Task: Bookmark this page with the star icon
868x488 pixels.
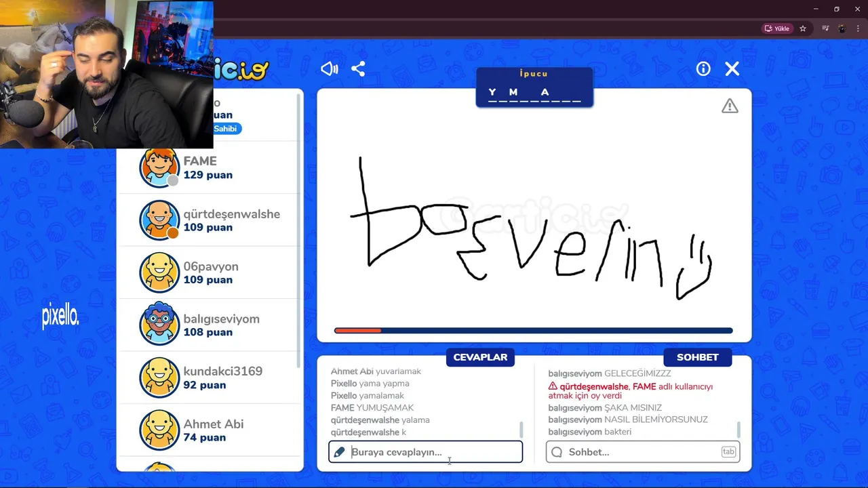Action: click(803, 28)
